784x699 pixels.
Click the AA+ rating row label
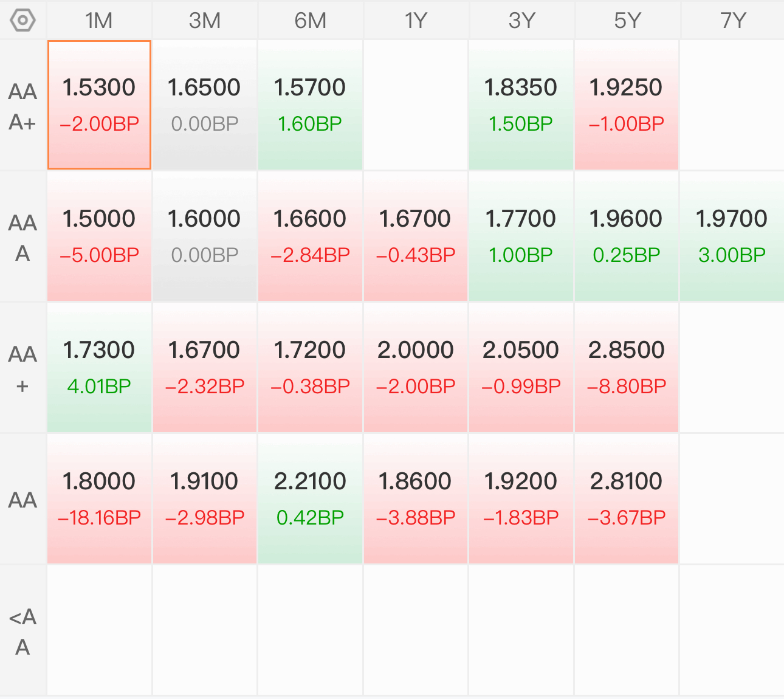click(23, 369)
